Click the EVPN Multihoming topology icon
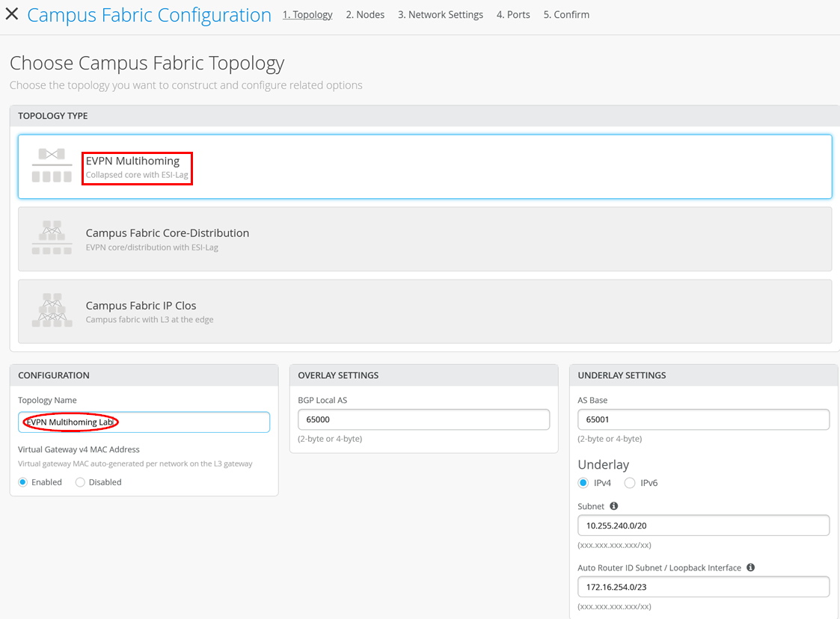The image size is (840, 619). point(52,166)
